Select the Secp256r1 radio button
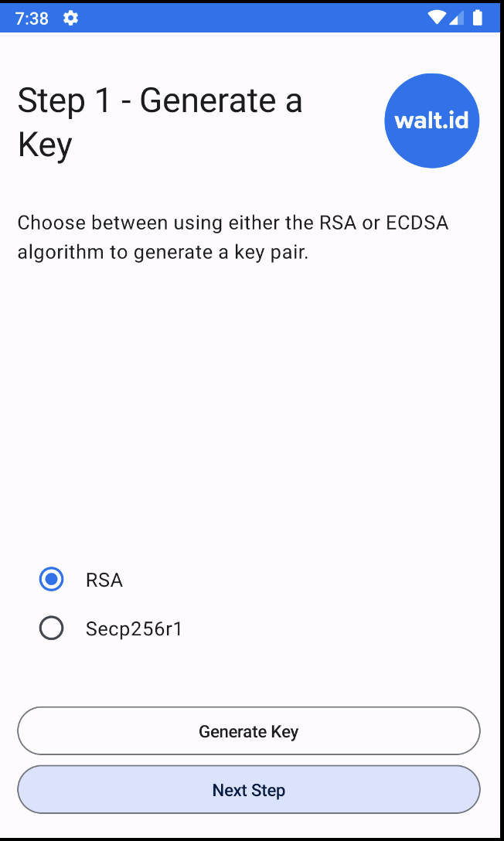The height and width of the screenshot is (841, 504). (x=52, y=628)
